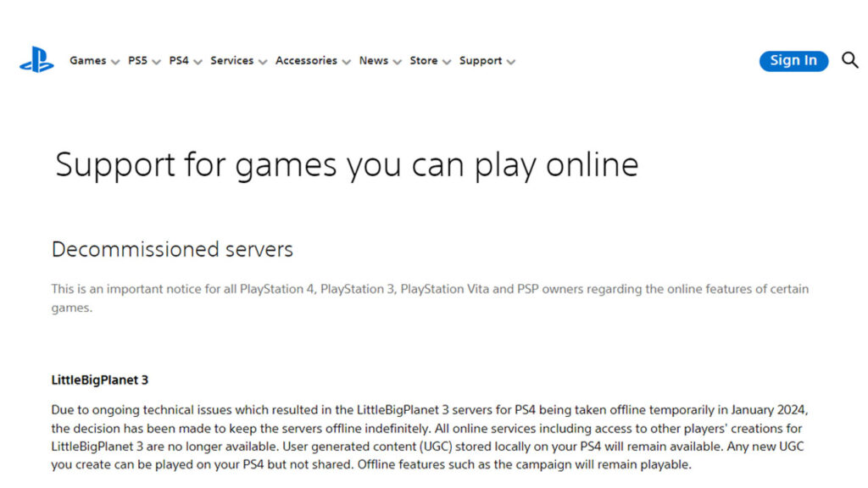The height and width of the screenshot is (488, 868).
Task: Open the chevron next to Support
Action: (510, 62)
